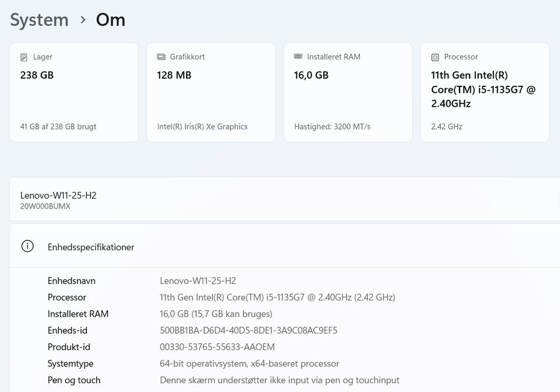Screen dimensions: 560x392
Task: Click the Lenovo-W11-25-H2 device name banner
Action: coord(58,195)
